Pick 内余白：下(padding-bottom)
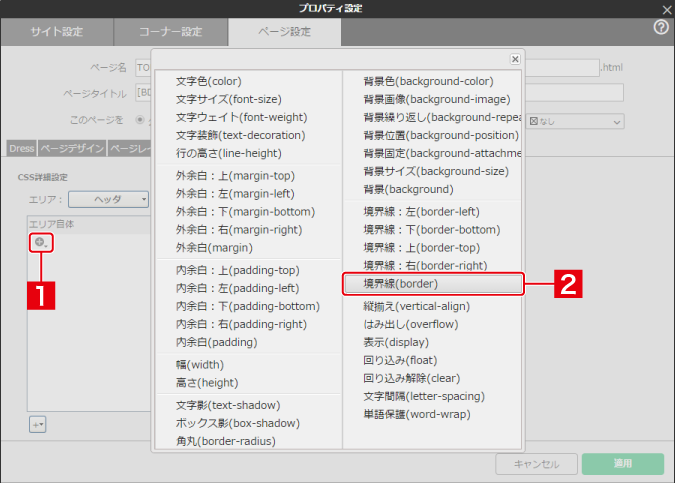The image size is (675, 483). coord(249,306)
